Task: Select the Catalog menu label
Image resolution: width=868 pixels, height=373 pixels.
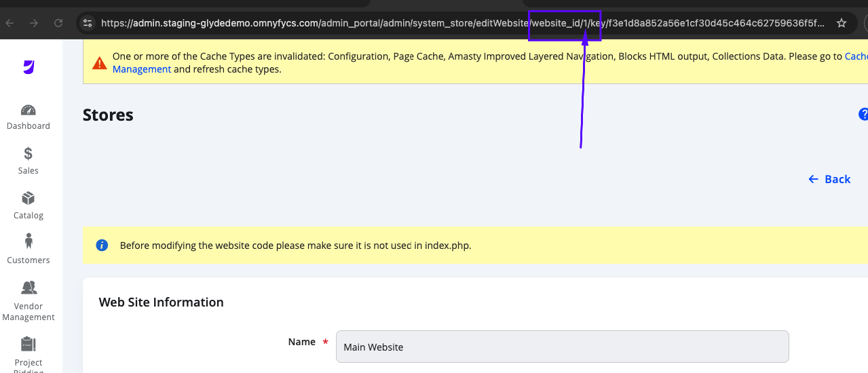Action: coord(29,216)
